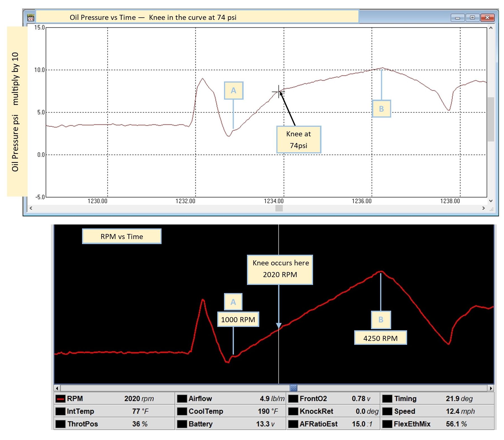Select the RPM parameter label

pyautogui.click(x=75, y=399)
